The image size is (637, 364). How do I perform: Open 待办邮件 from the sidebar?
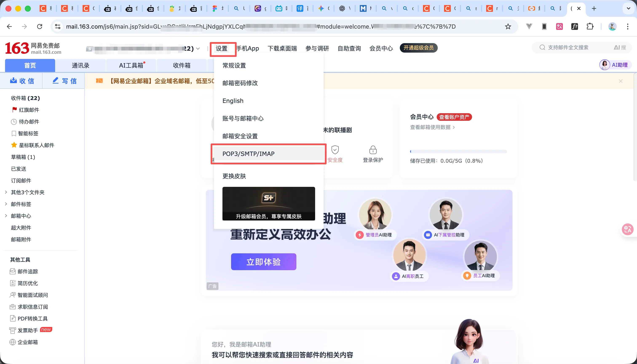point(28,122)
